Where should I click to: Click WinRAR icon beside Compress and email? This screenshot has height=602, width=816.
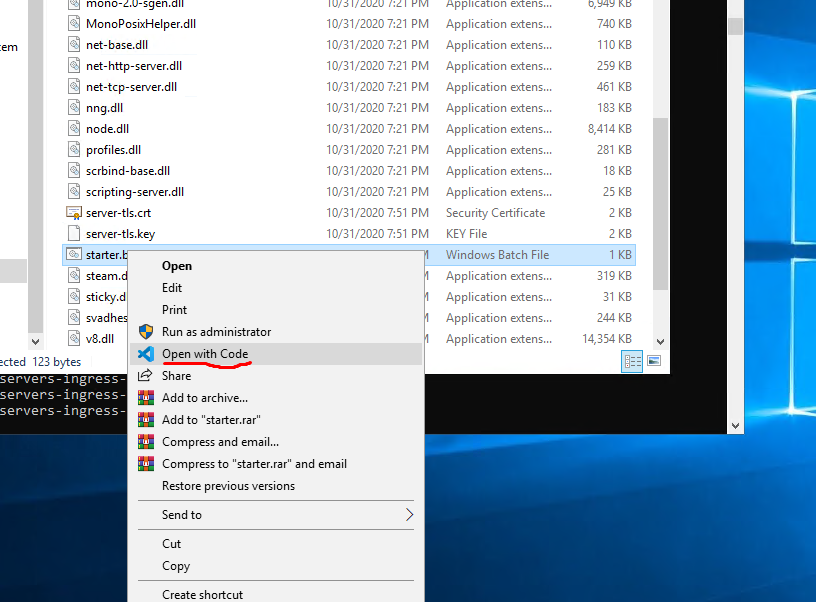pyautogui.click(x=145, y=442)
